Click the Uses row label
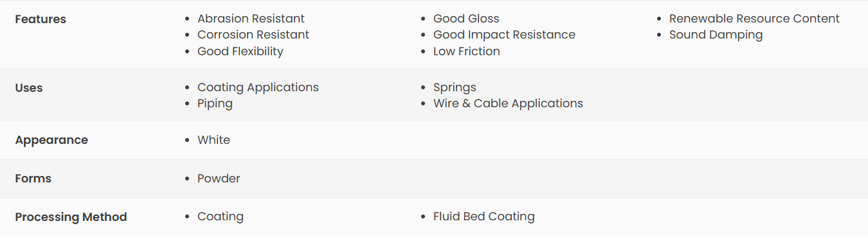The height and width of the screenshot is (237, 868). pos(29,88)
